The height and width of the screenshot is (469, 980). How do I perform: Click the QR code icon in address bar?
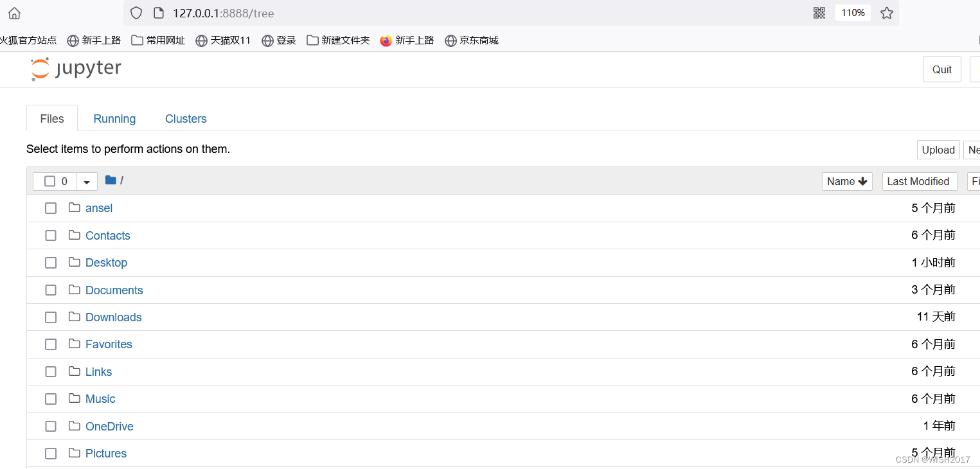point(819,13)
